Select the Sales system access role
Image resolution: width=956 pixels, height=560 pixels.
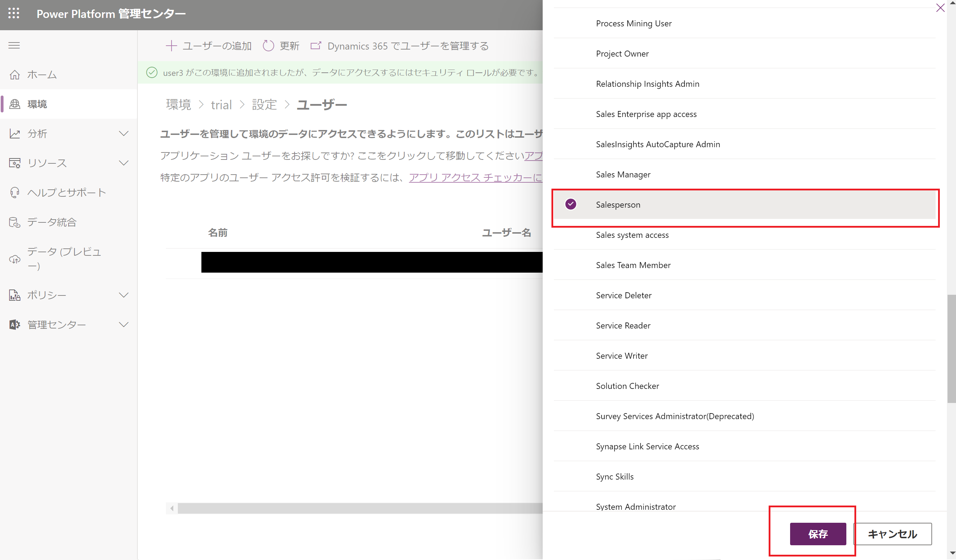[744, 235]
